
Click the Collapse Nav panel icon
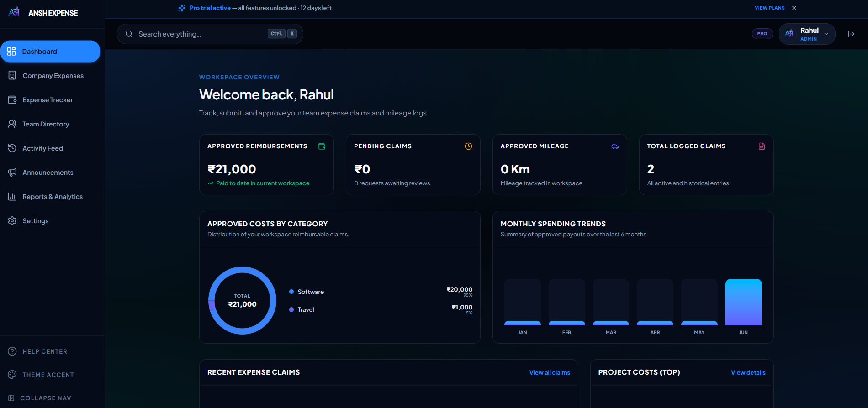pos(11,398)
